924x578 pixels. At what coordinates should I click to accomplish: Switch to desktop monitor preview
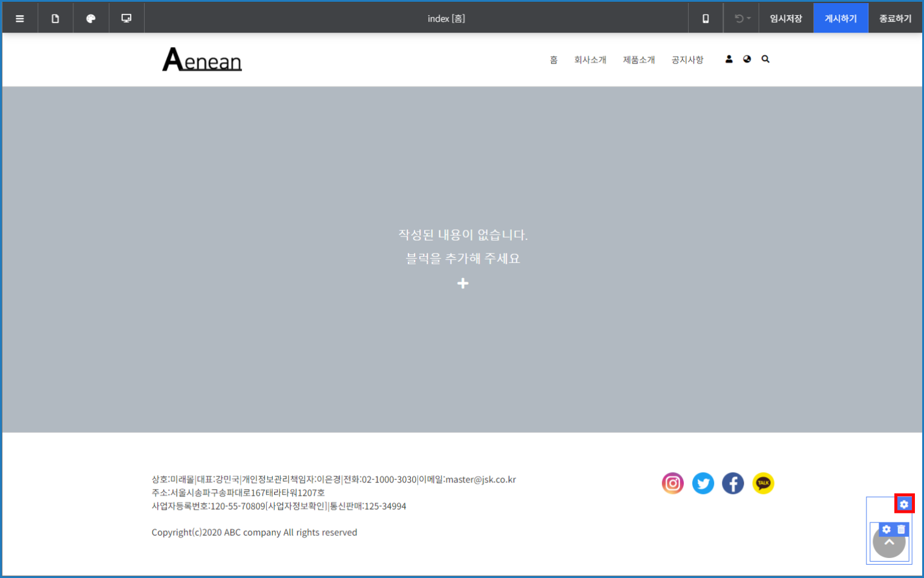coord(126,18)
